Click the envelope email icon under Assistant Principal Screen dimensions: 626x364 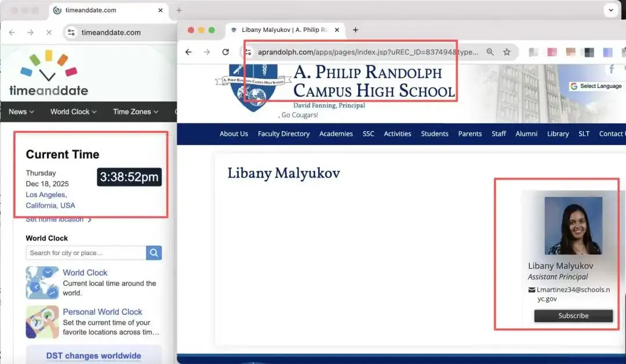532,290
